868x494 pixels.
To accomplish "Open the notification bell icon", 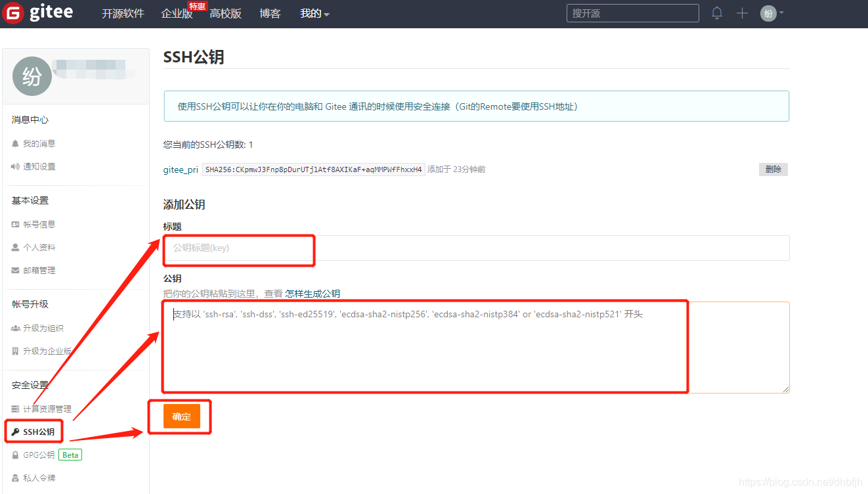I will point(717,13).
